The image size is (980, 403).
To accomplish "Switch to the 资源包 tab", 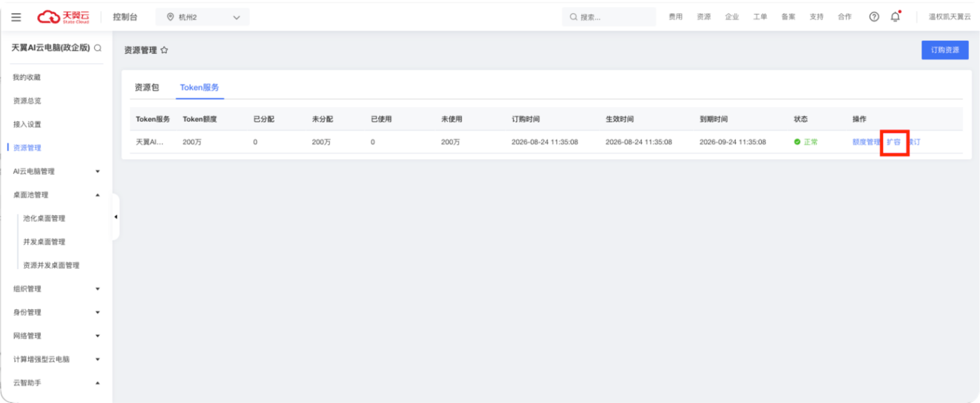I will point(147,87).
